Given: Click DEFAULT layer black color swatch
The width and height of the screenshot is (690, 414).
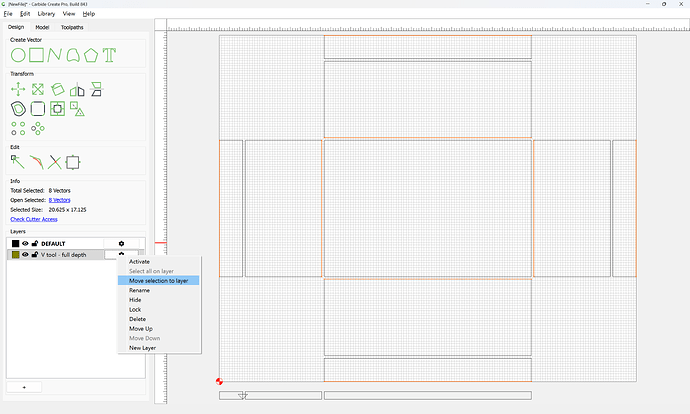Looking at the screenshot, I should (x=15, y=243).
